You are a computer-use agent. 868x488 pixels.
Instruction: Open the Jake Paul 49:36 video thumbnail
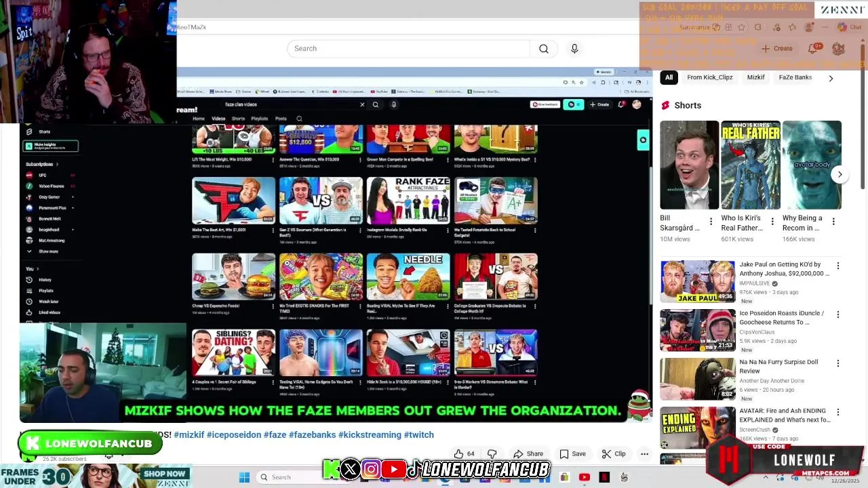[698, 281]
